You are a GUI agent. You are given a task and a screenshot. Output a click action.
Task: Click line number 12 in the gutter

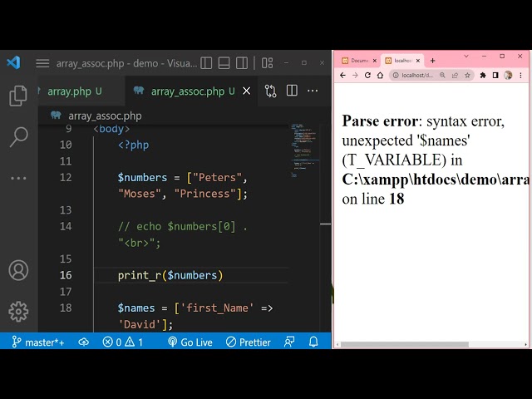coord(66,177)
